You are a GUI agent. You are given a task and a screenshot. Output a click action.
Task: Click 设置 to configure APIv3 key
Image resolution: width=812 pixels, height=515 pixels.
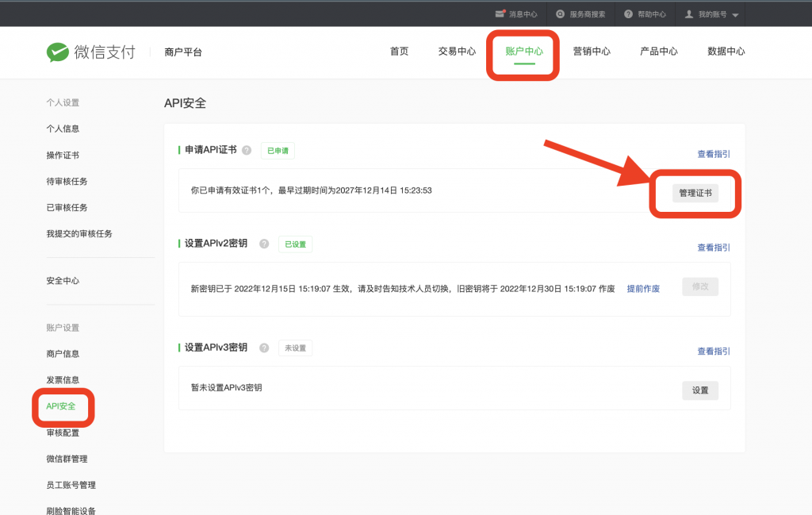coord(700,390)
